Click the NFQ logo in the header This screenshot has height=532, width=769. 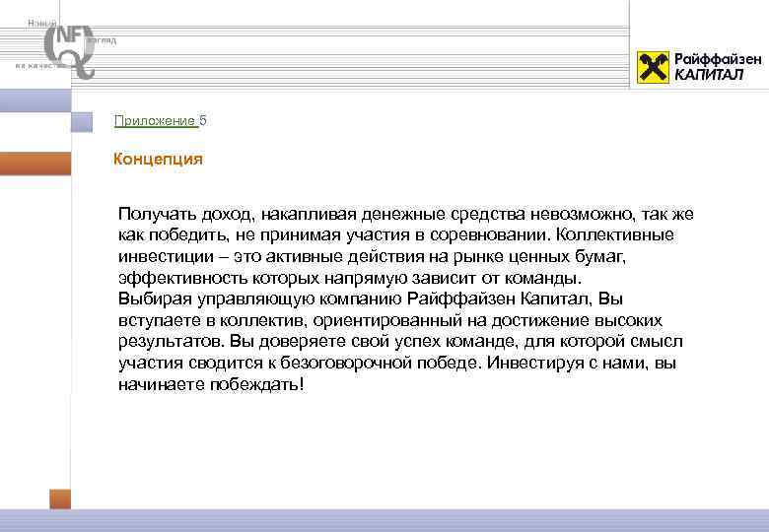click(x=69, y=50)
